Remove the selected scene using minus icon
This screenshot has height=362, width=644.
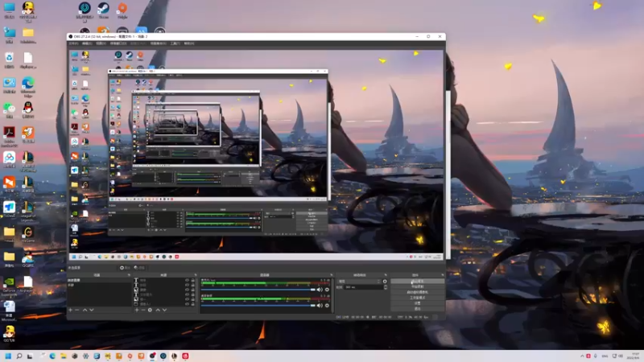pyautogui.click(x=77, y=310)
